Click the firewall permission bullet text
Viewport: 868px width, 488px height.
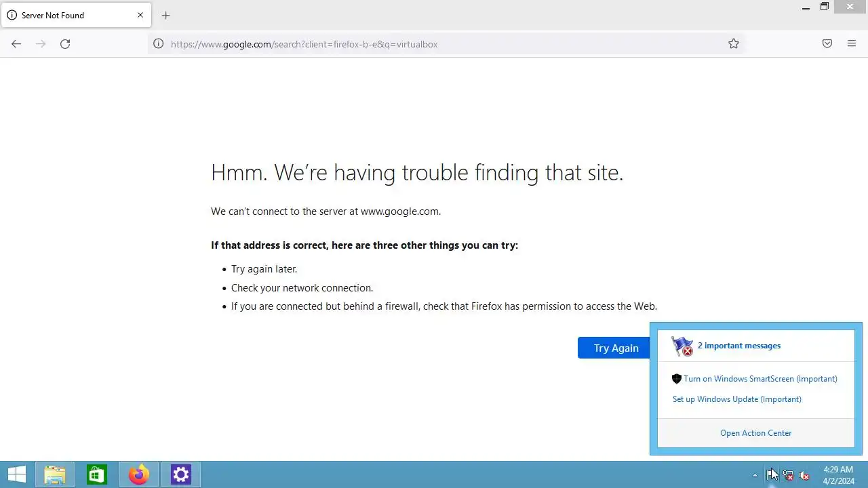click(x=444, y=306)
